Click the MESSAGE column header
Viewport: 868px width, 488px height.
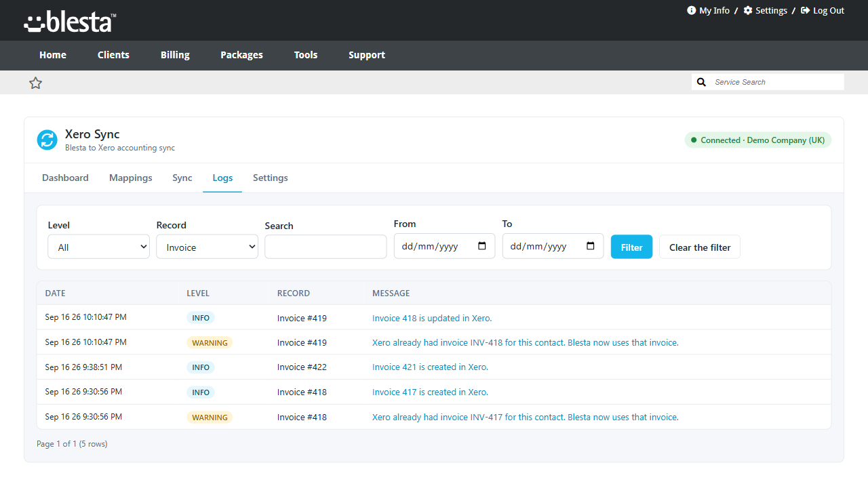pos(391,293)
